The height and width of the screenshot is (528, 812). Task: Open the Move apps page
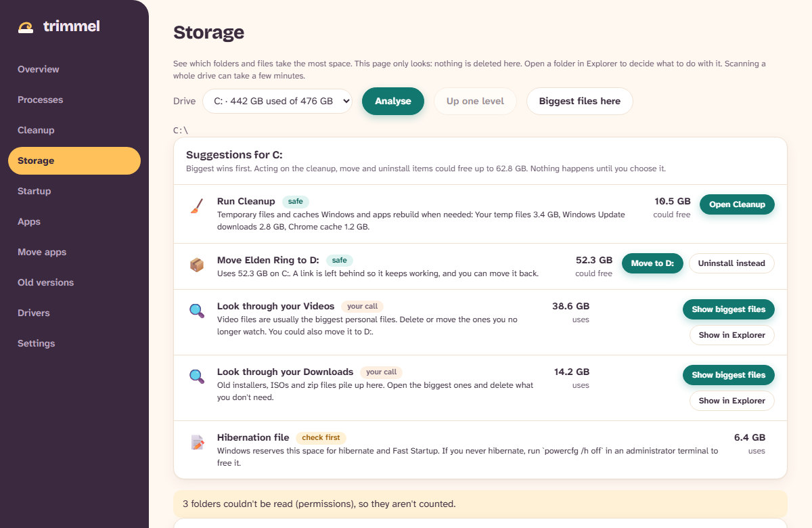(x=74, y=252)
